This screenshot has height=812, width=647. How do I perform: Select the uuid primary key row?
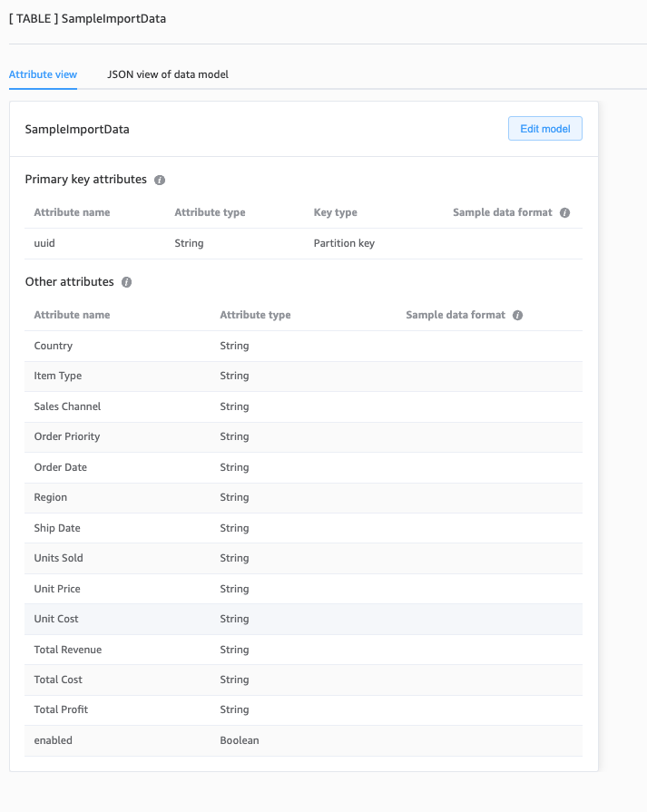coord(45,243)
